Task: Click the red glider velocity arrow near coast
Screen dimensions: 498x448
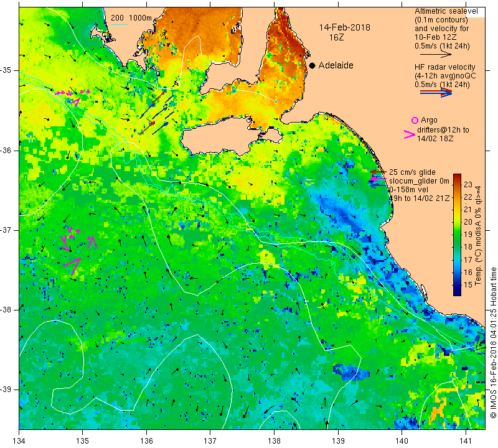Action: tap(378, 172)
